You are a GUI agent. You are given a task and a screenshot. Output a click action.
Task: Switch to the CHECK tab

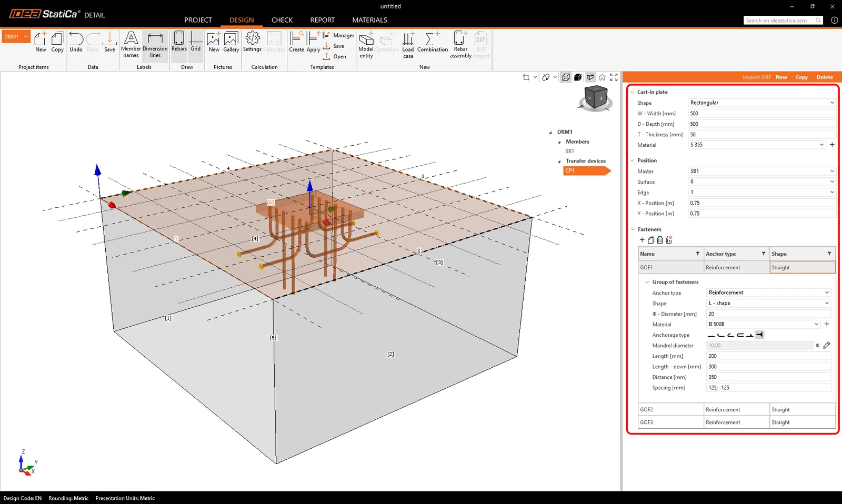pyautogui.click(x=282, y=20)
